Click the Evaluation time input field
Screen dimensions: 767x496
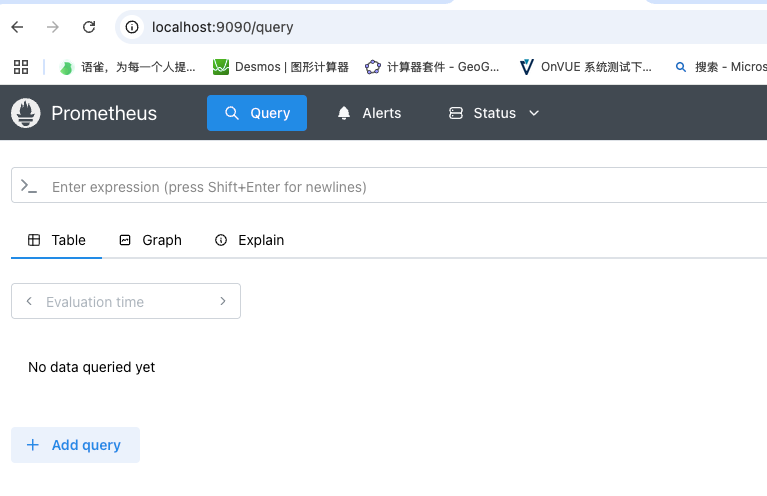(x=126, y=301)
